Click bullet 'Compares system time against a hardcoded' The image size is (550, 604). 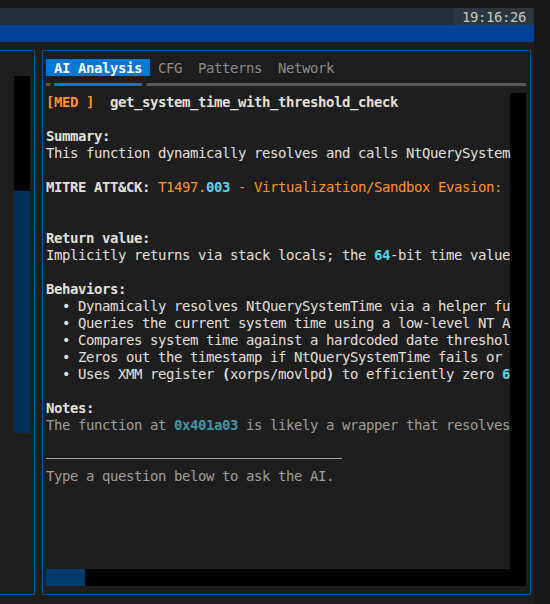(286, 340)
